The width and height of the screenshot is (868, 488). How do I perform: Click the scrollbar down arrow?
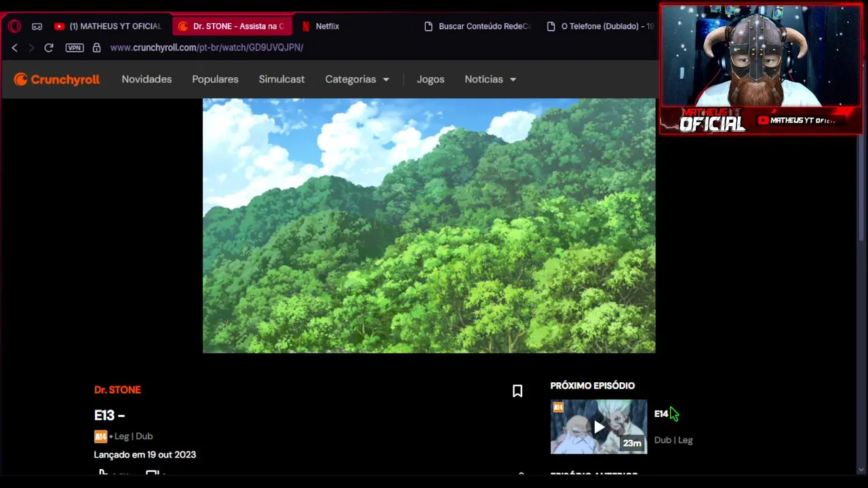pyautogui.click(x=863, y=469)
